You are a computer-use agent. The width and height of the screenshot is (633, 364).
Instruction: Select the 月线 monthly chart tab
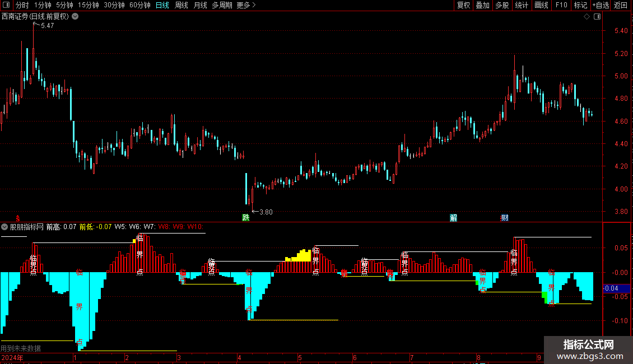pyautogui.click(x=200, y=5)
